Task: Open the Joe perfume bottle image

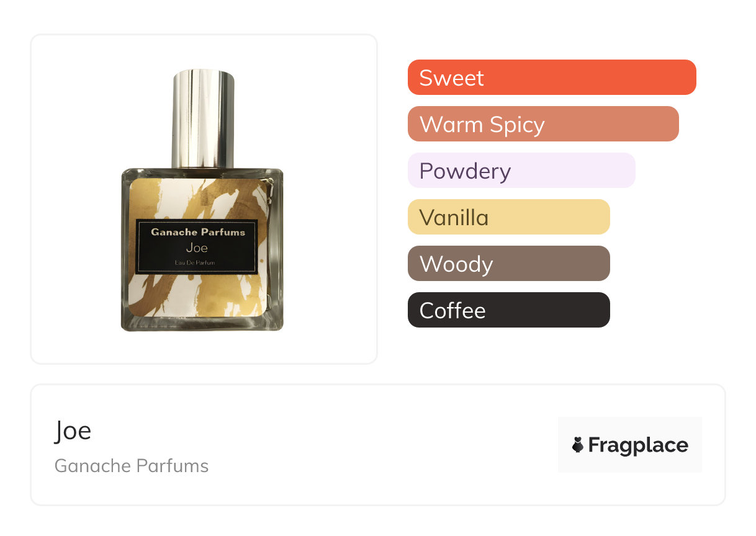Action: 202,200
